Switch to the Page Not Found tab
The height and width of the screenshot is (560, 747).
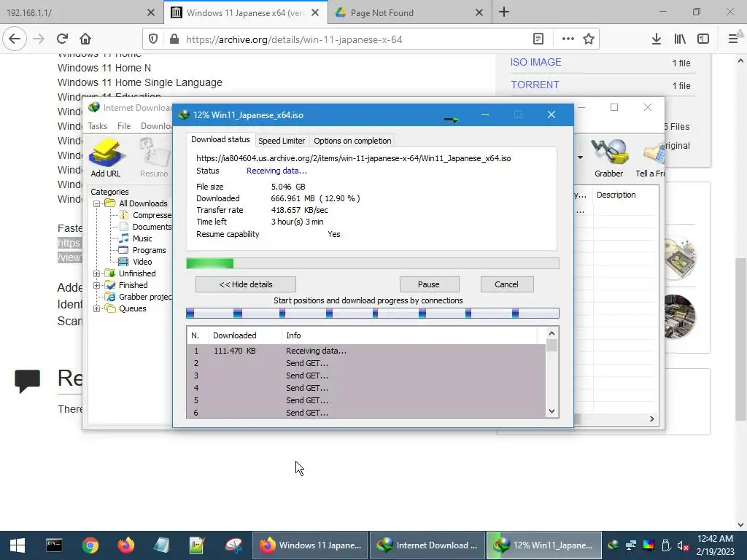click(x=410, y=12)
